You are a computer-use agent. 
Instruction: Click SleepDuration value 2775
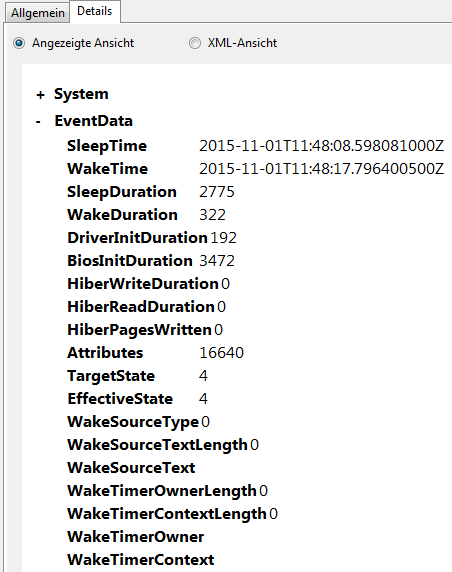[x=217, y=192]
